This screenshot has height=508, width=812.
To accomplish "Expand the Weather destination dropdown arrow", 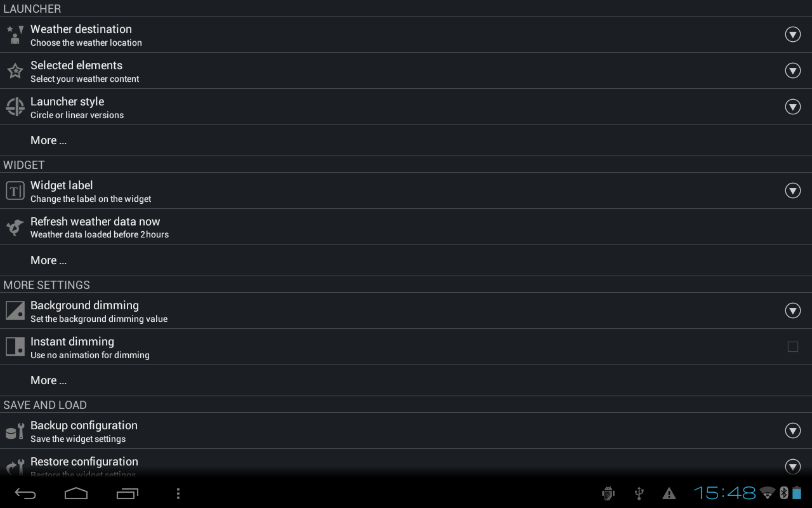I will point(793,34).
